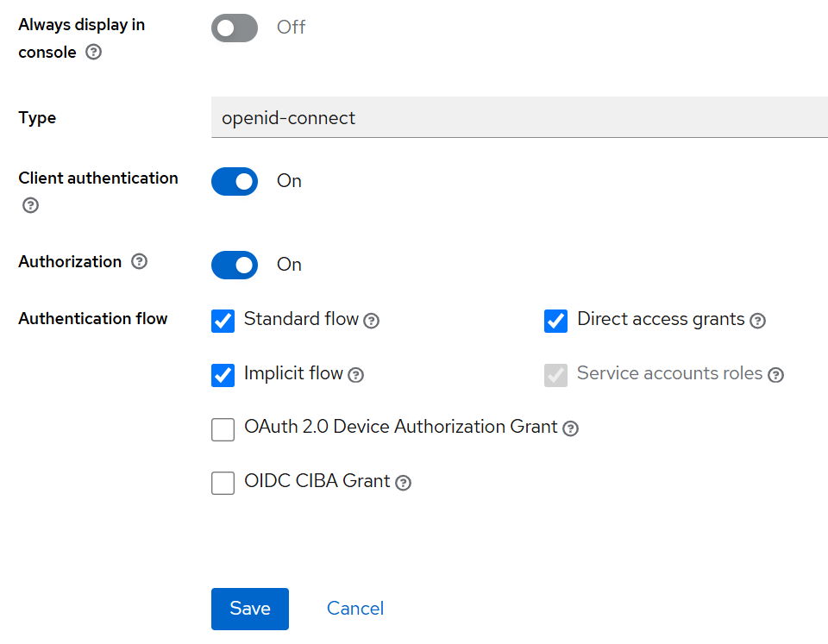Show help for Service accounts roles
828x644 pixels.
point(775,375)
